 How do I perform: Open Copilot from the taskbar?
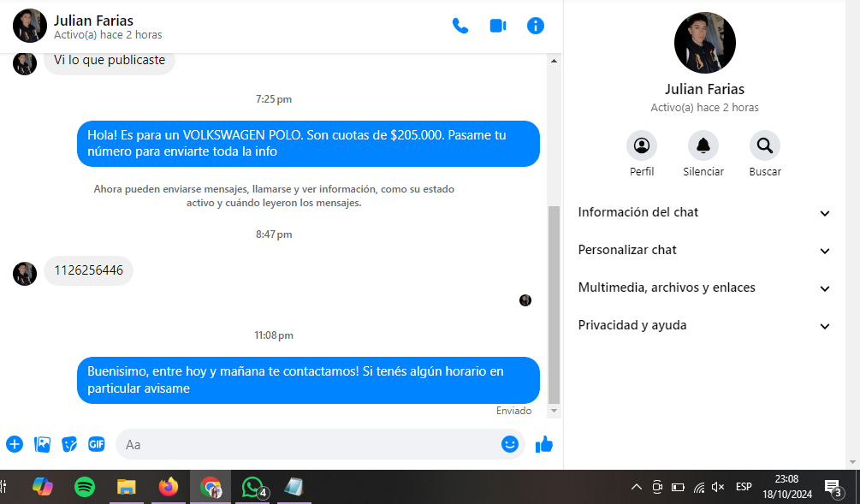click(42, 486)
